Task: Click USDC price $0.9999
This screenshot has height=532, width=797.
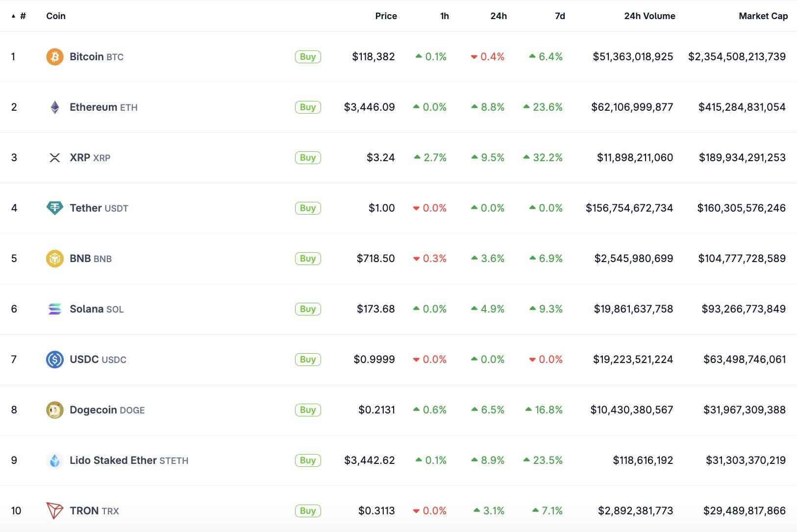Action: [x=374, y=360]
